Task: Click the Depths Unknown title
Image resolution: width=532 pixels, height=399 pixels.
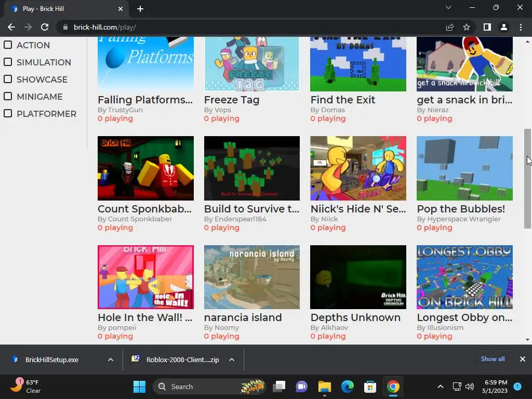Action: pyautogui.click(x=355, y=317)
